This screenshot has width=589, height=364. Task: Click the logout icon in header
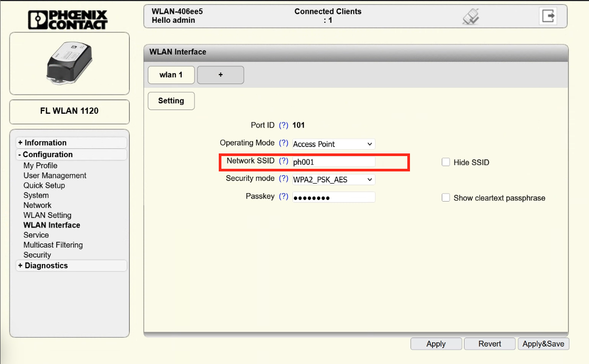548,16
